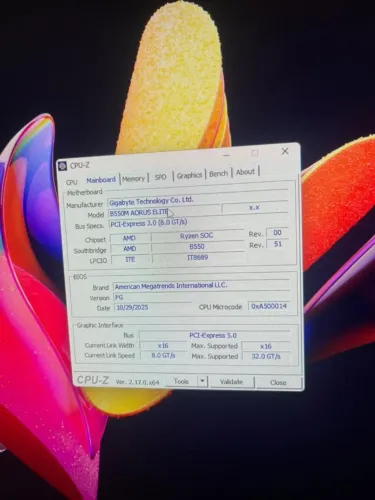Click the Ver. 2.17.0.x64 version text
Image resolution: width=375 pixels, height=500 pixels.
tap(137, 382)
